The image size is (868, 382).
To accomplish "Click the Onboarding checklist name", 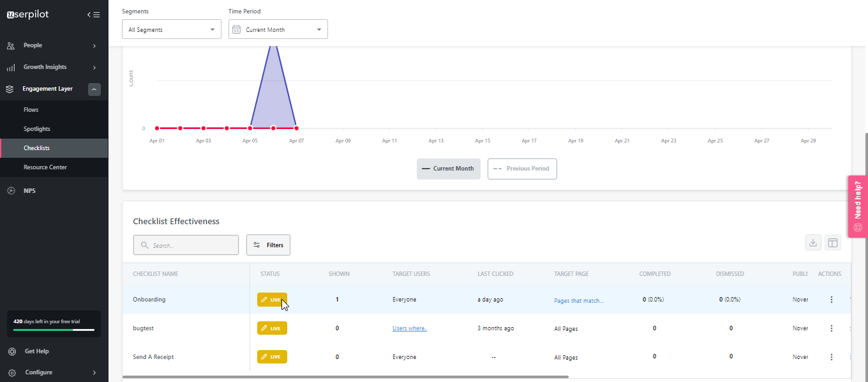I will 149,300.
